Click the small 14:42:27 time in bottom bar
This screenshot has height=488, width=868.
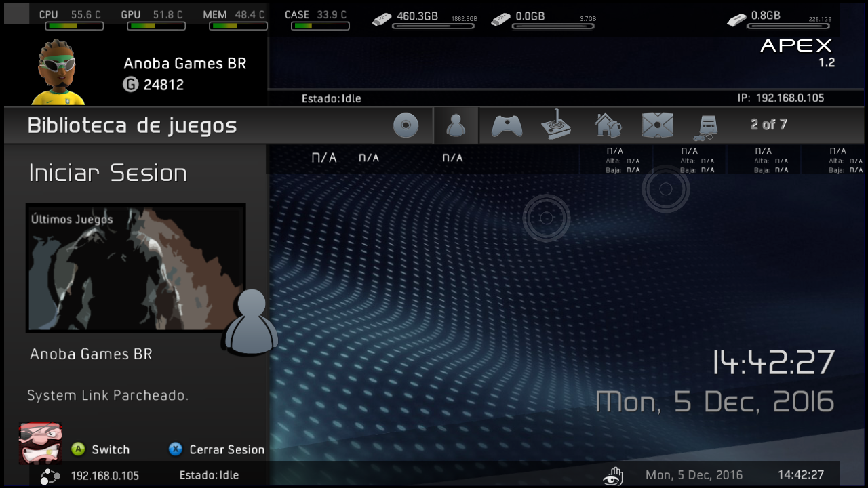[x=801, y=475]
